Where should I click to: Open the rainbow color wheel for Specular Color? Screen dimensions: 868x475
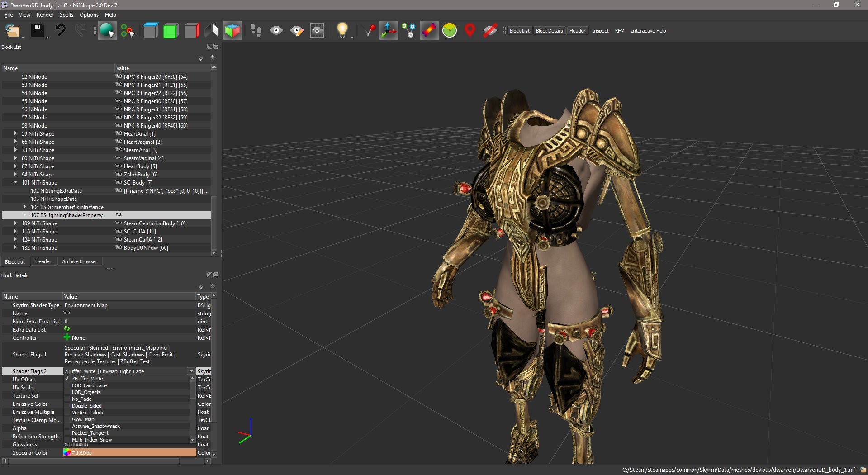(67, 452)
